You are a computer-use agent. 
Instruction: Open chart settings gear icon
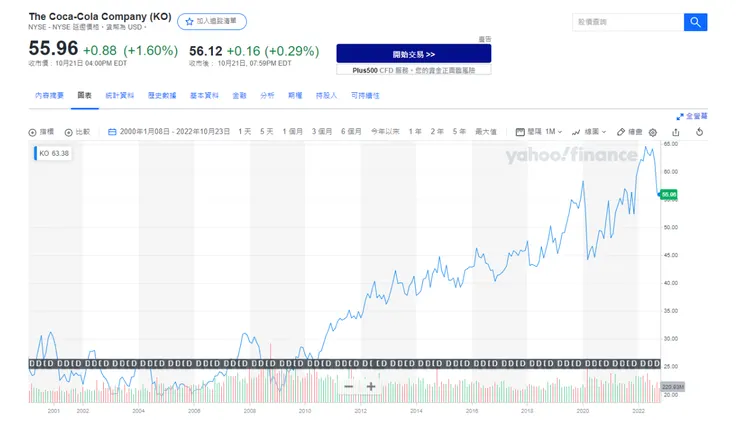tap(653, 132)
